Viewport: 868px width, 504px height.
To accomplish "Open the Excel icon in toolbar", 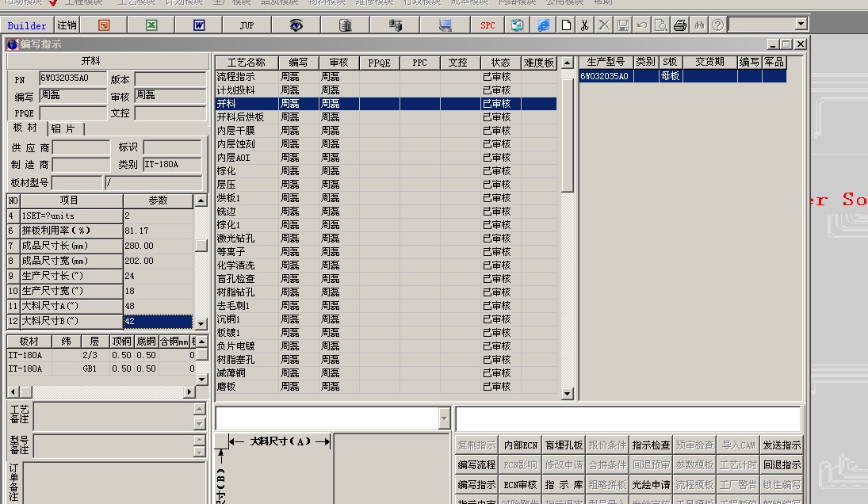I will [x=151, y=25].
